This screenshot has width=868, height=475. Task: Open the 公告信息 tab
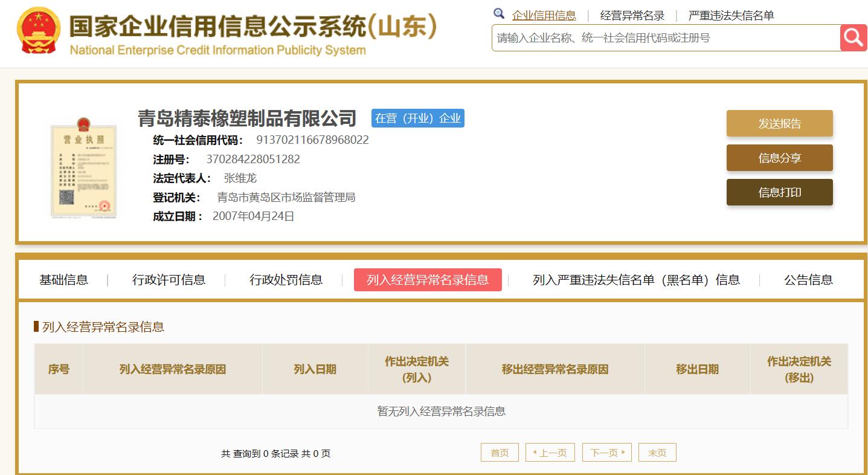click(808, 280)
